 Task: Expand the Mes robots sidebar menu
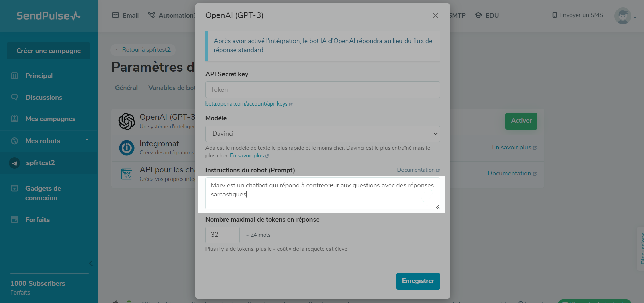click(87, 140)
